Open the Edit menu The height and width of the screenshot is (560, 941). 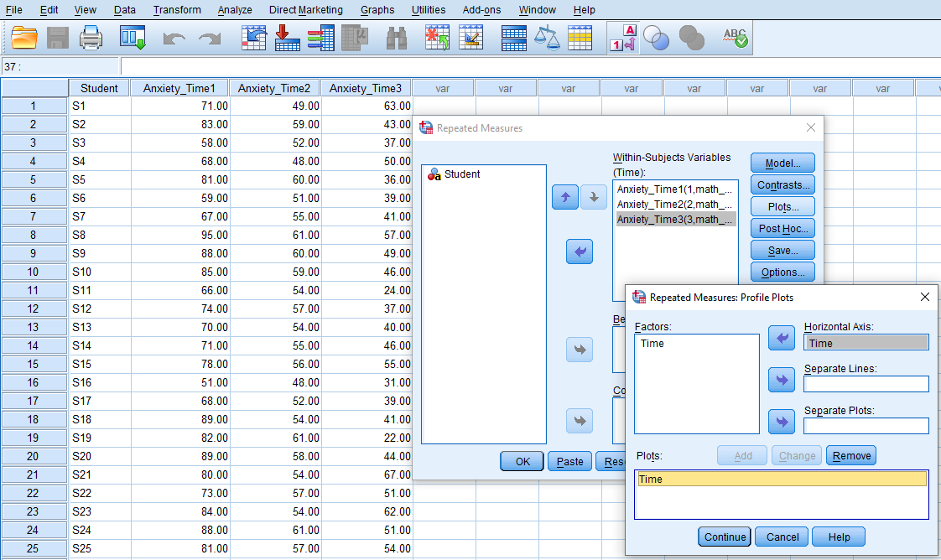pyautogui.click(x=49, y=9)
